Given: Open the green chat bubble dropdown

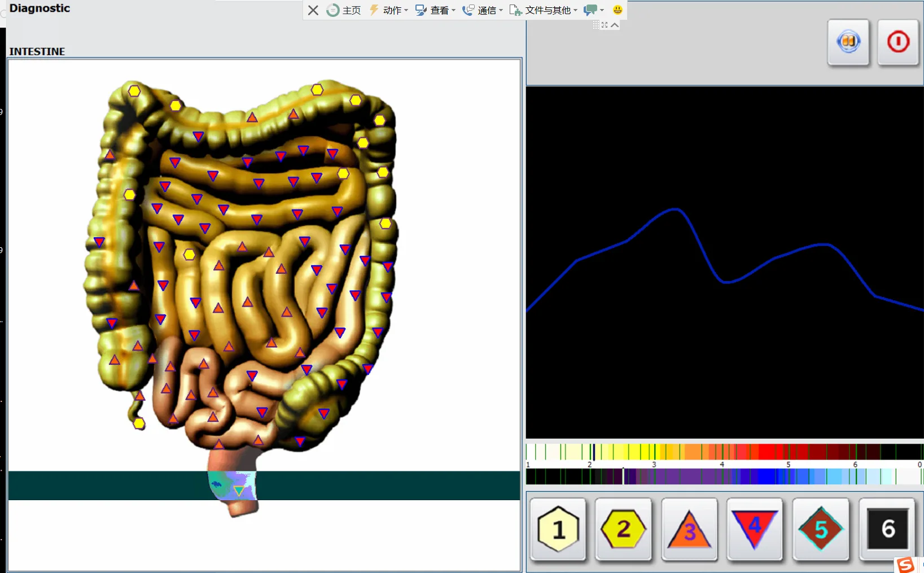Looking at the screenshot, I should 594,10.
